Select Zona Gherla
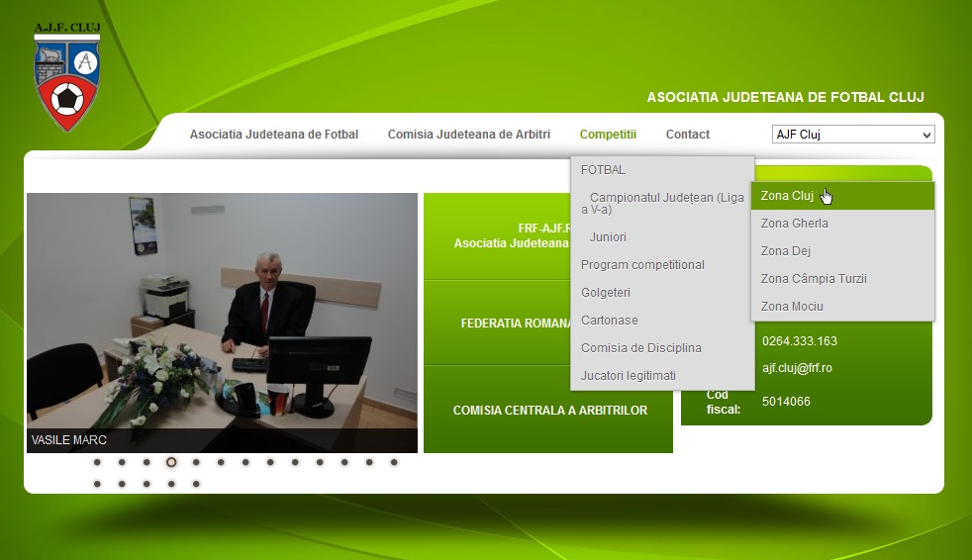 pos(842,224)
